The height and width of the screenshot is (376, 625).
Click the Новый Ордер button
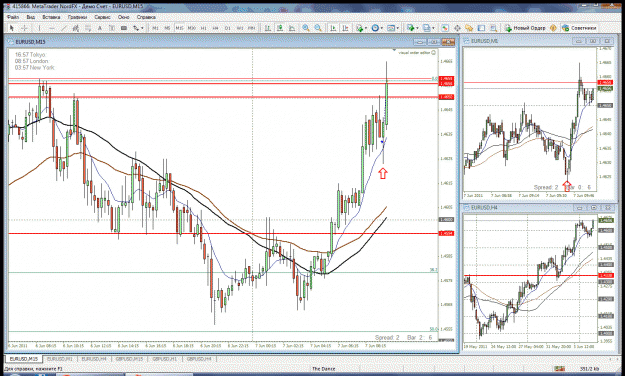[525, 28]
